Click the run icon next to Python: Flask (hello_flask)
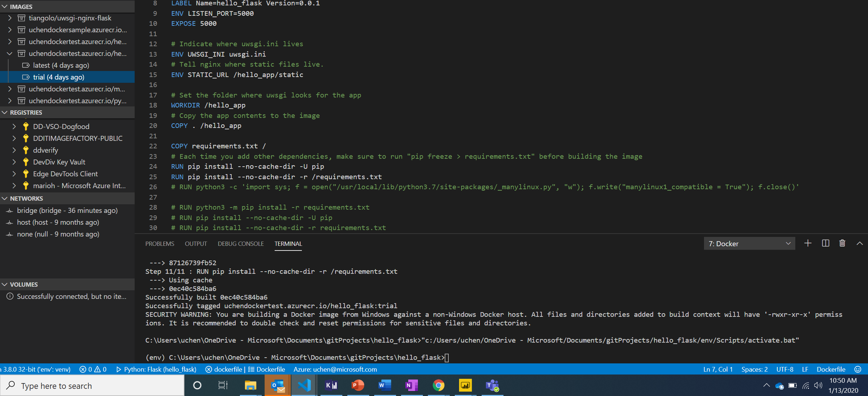 point(118,369)
